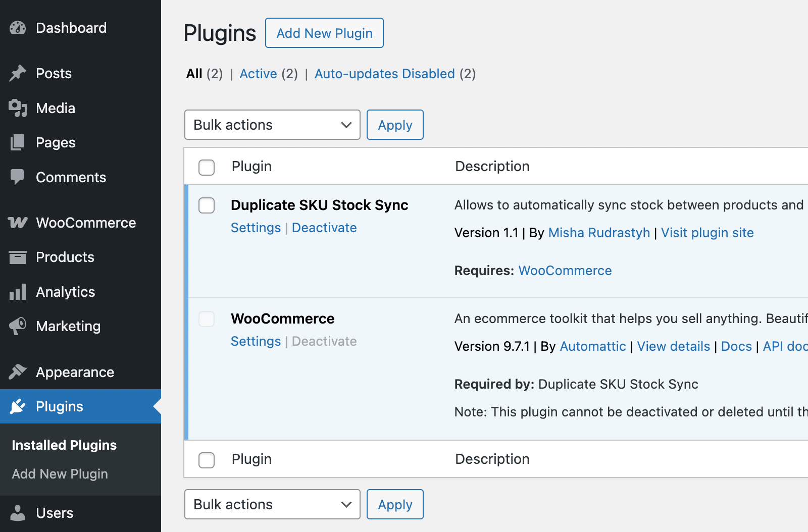The height and width of the screenshot is (532, 808).
Task: Click the Users person icon
Action: 18,513
